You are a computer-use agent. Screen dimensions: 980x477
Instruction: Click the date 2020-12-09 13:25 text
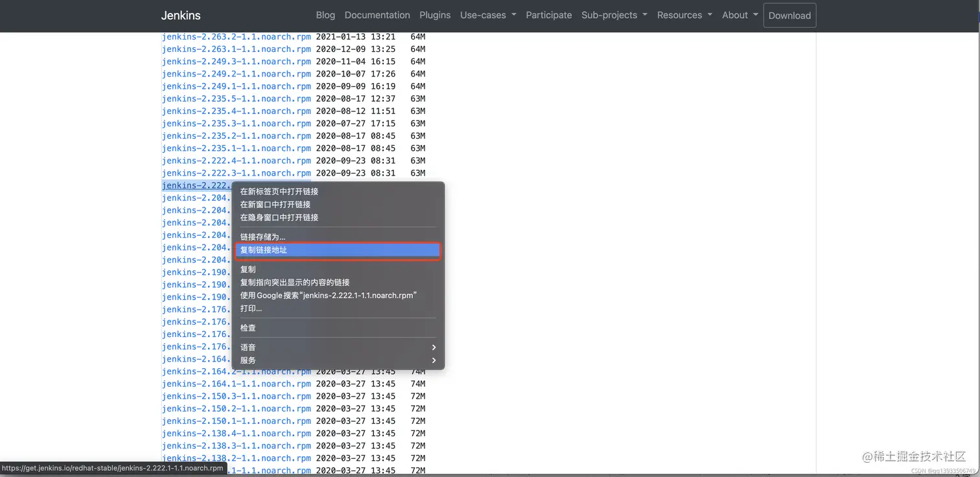click(x=356, y=49)
